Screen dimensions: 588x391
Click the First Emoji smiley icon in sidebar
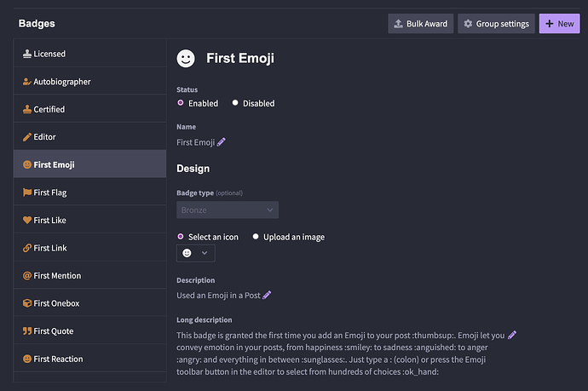pos(27,164)
